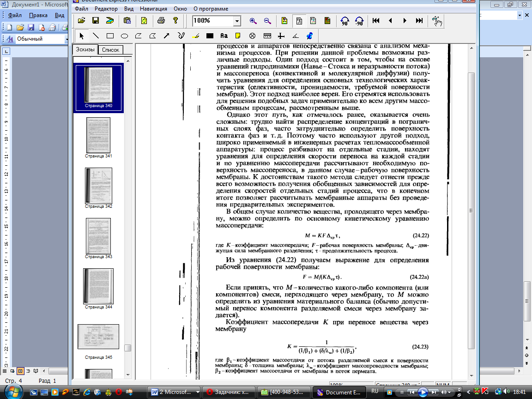Open the О программе menu
This screenshot has width=532, height=399.
coord(211,9)
